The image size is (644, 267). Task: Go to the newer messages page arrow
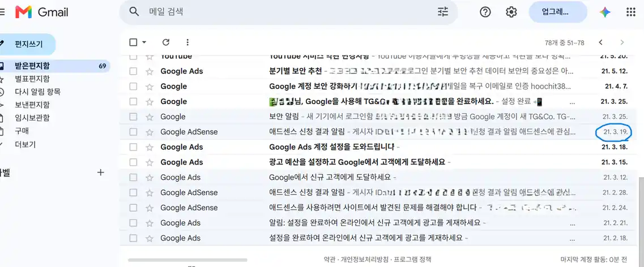click(601, 42)
